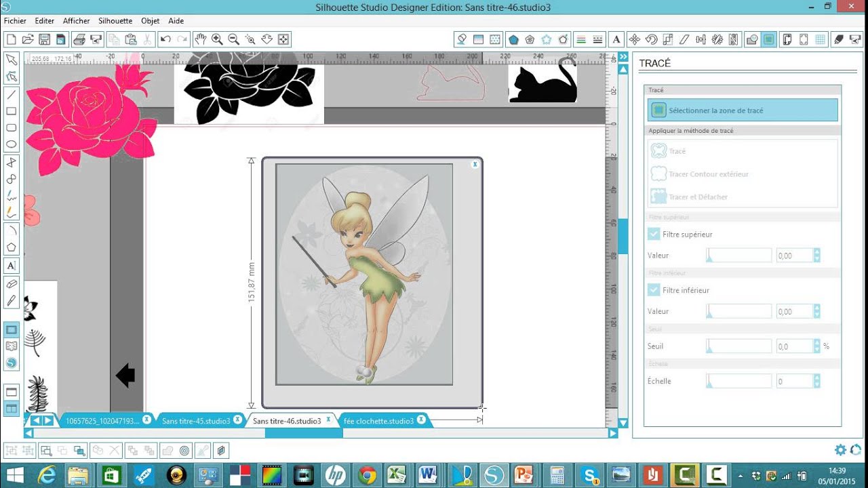Open the Preferences gear icon at bottom right
The image size is (868, 488).
tap(840, 450)
